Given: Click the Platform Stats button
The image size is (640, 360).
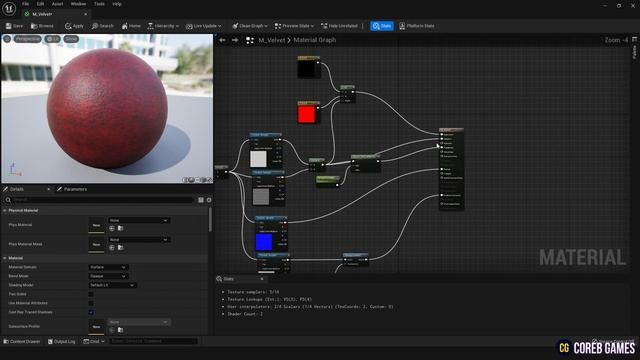Looking at the screenshot, I should click(x=417, y=26).
